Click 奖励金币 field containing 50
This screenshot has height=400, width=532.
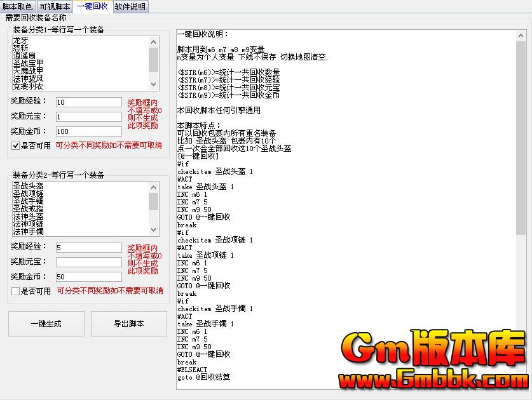[x=88, y=277]
